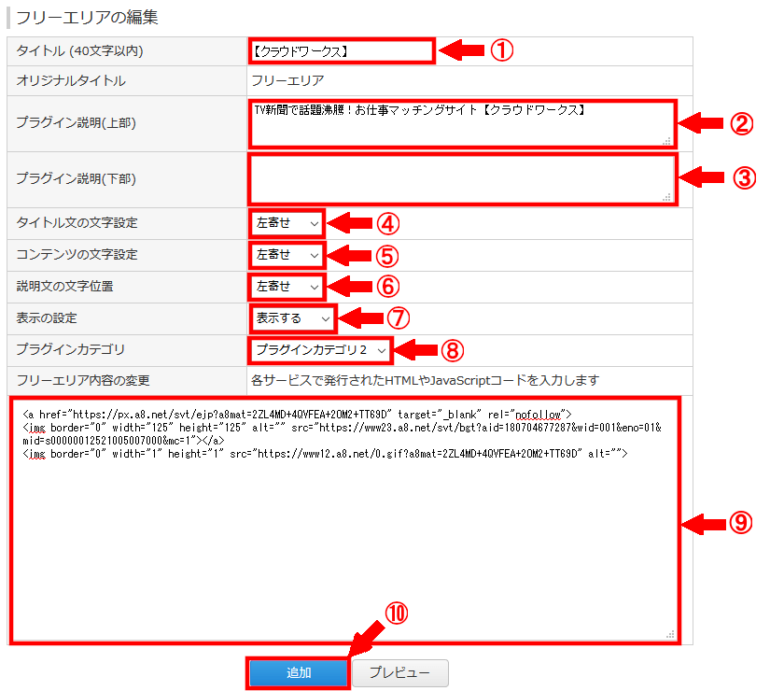Open the 表示の設定 dropdown showing 表示する
The image size is (784, 691).
(x=293, y=318)
